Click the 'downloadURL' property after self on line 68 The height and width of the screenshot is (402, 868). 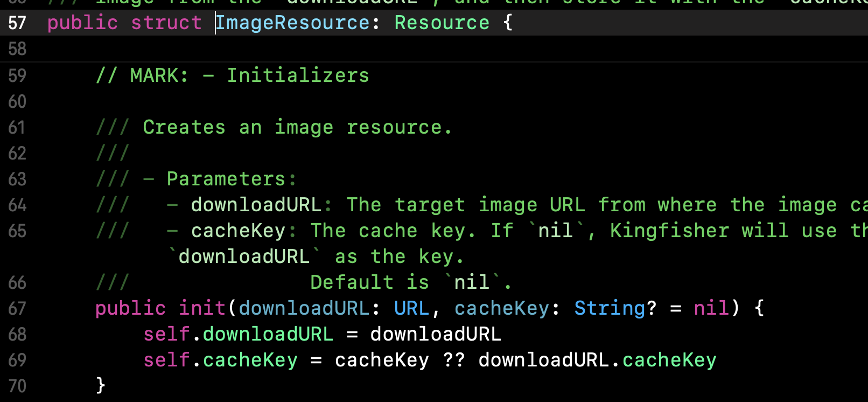268,334
